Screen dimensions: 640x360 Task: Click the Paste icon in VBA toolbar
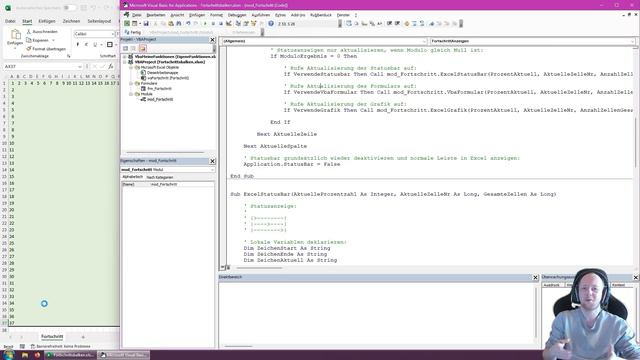pos(171,24)
